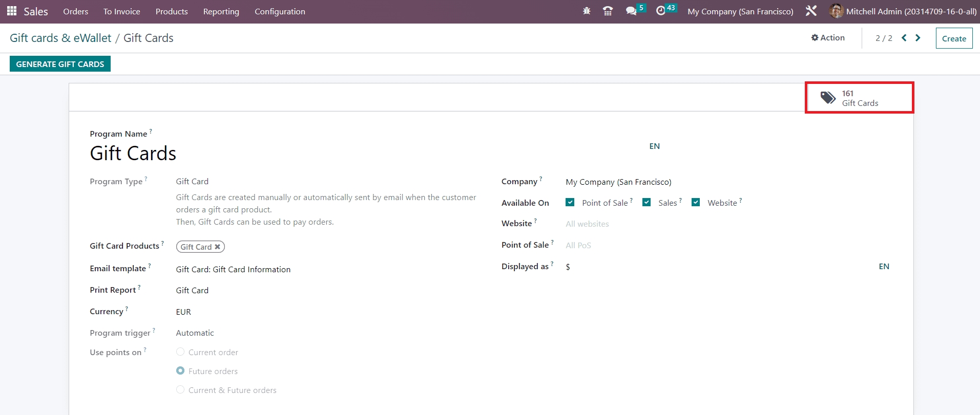Toggle the Sales availability checkbox

tap(647, 203)
